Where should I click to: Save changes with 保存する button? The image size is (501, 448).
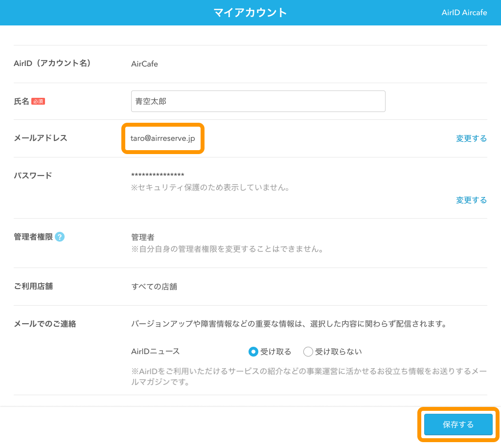[x=458, y=425]
